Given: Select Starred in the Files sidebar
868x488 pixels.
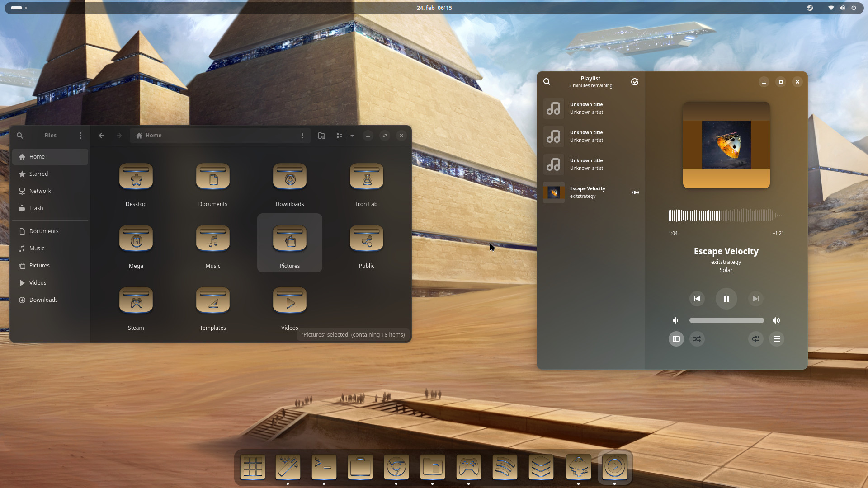Looking at the screenshot, I should coord(38,174).
